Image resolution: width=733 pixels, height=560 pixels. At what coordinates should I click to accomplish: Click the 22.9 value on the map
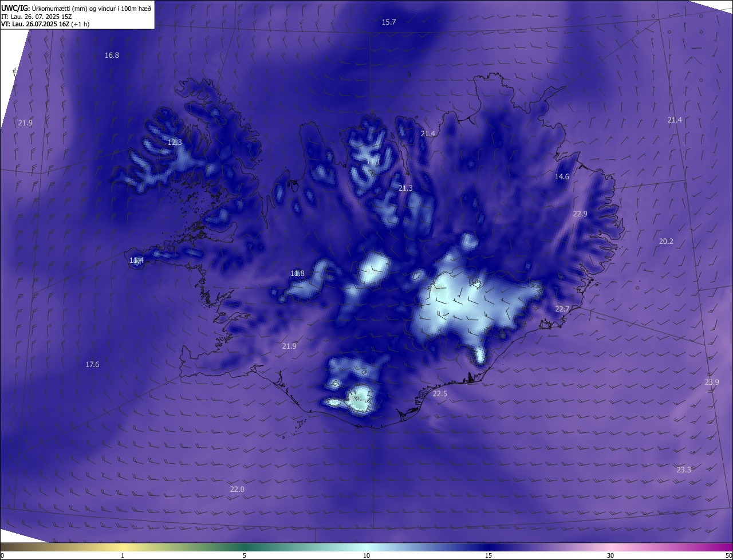(x=580, y=214)
